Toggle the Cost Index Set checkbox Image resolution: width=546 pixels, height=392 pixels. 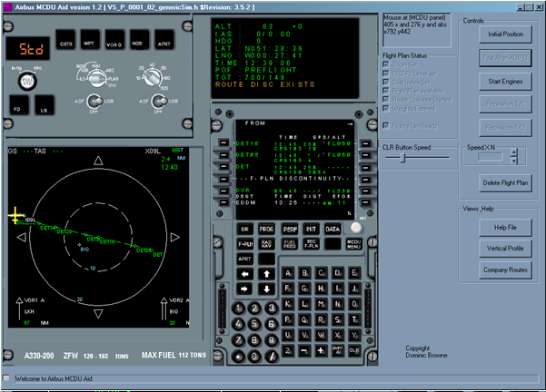385,82
